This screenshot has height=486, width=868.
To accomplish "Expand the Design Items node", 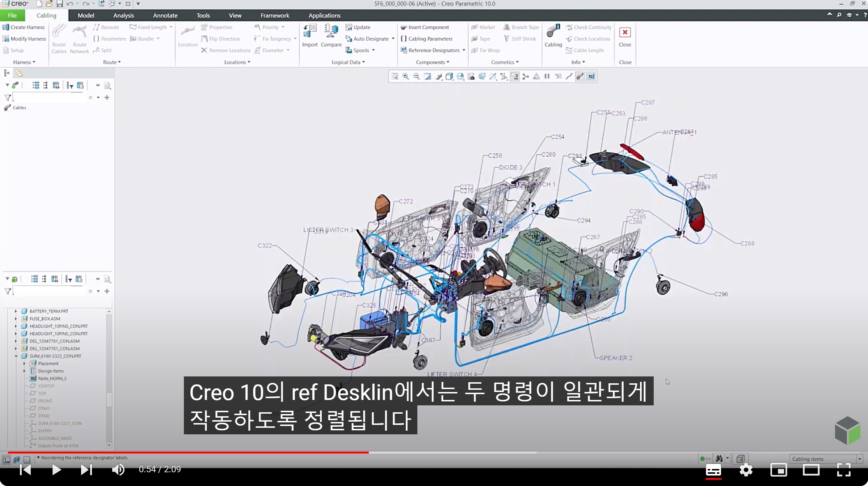I will pos(24,371).
